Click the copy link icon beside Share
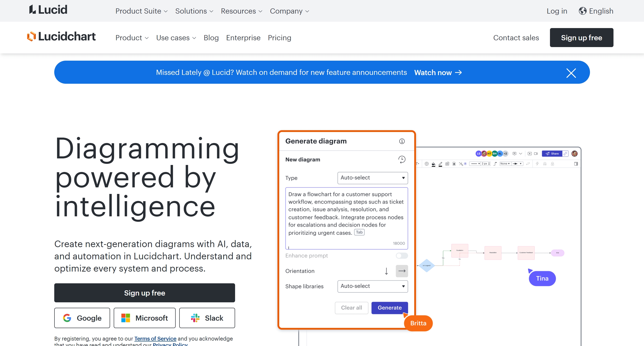 565,154
